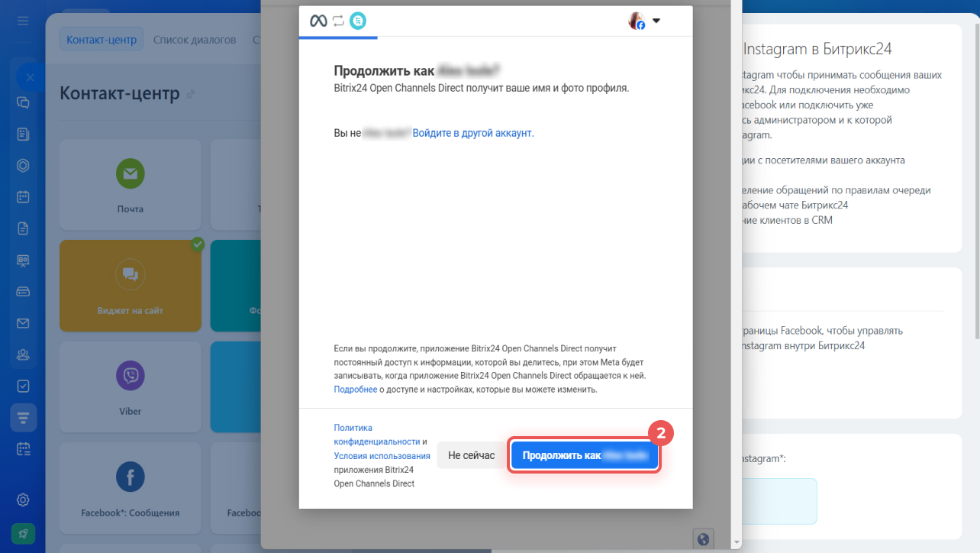
Task: Open the documents sidebar icon
Action: [x=23, y=228]
